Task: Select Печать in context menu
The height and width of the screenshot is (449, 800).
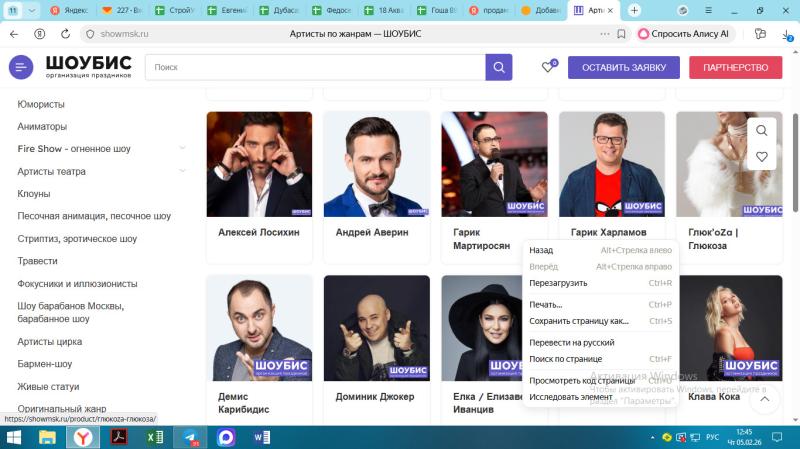Action: [601, 305]
